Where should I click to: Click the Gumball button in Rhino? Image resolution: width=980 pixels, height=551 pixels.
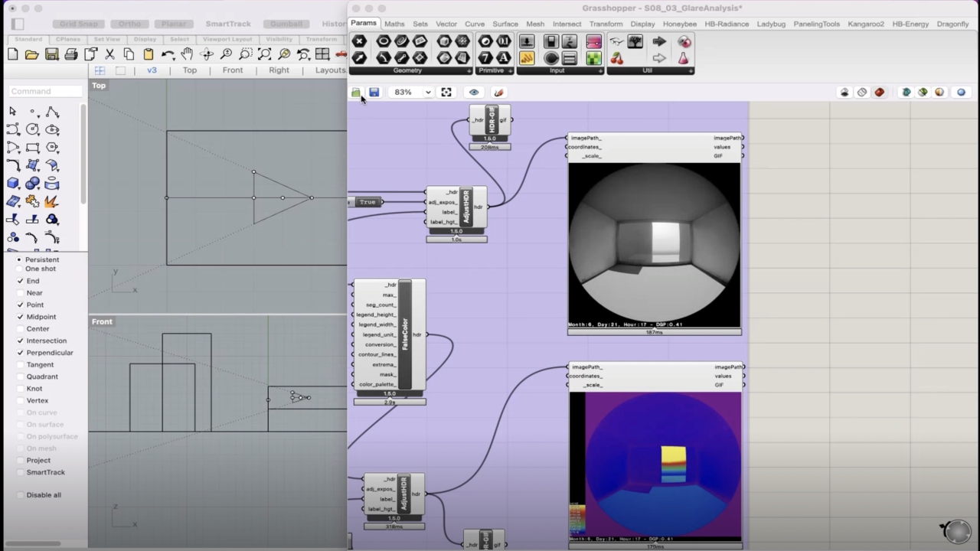tap(286, 24)
